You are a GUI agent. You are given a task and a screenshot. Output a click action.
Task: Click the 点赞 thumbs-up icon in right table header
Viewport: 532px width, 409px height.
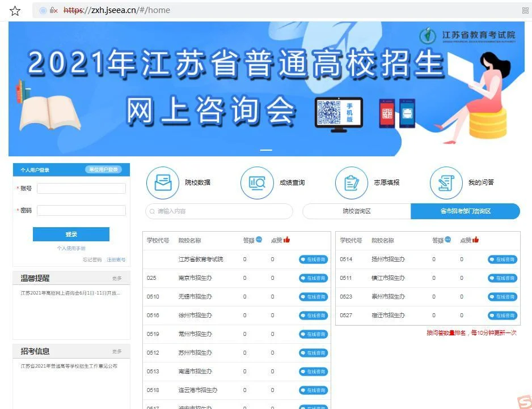475,240
